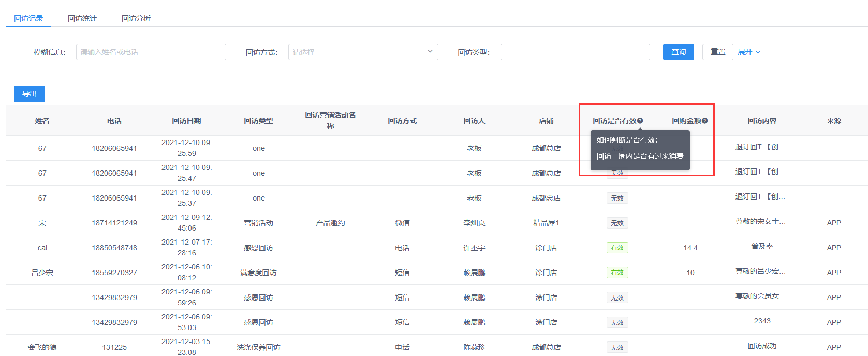This screenshot has width=868, height=356.
Task: Click phone number 18850548748
Action: coord(114,248)
